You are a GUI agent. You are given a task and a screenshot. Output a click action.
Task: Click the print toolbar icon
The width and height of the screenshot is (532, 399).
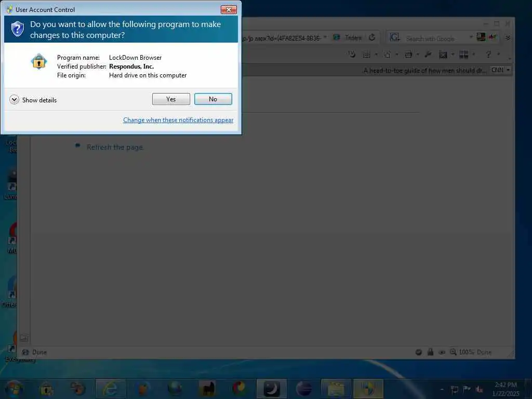click(x=408, y=54)
